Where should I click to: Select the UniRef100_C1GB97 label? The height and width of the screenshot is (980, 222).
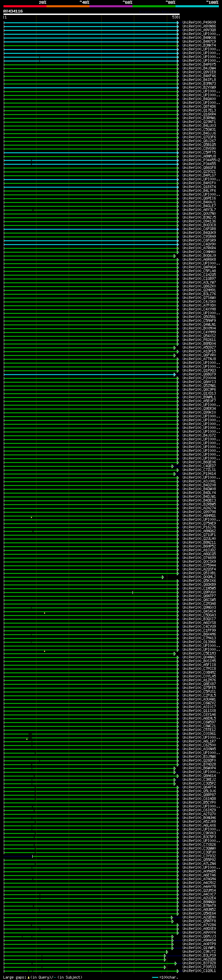199,278
